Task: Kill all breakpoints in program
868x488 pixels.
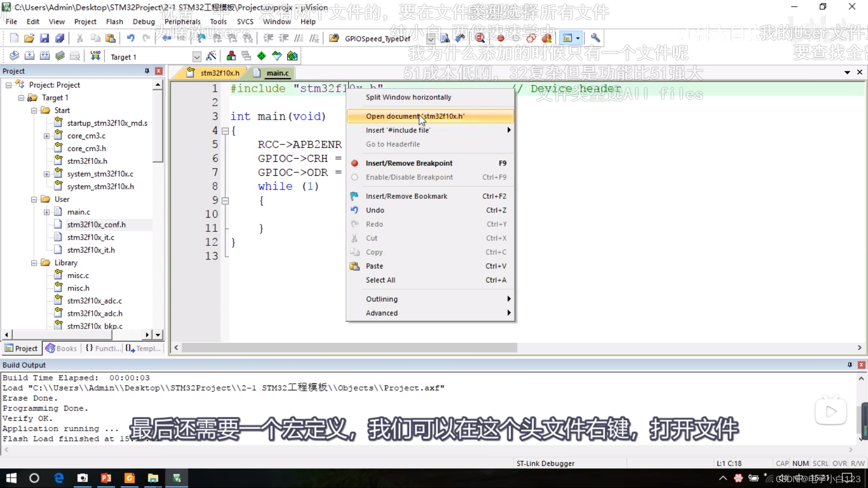Action: click(547, 38)
